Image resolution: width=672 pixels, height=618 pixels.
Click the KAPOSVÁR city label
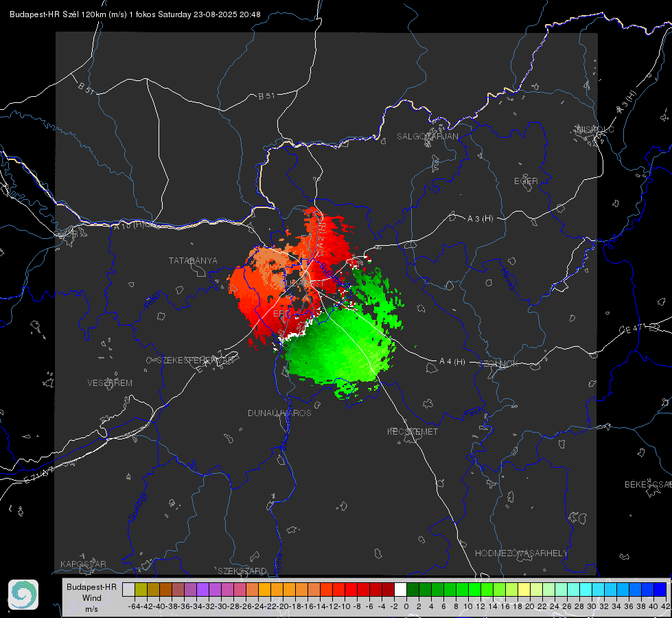point(83,564)
